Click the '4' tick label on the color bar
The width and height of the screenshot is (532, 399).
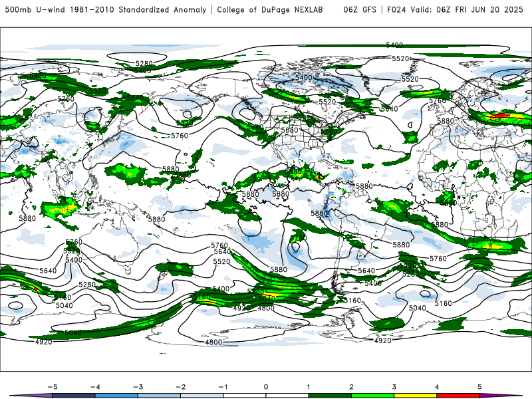pos(437,387)
